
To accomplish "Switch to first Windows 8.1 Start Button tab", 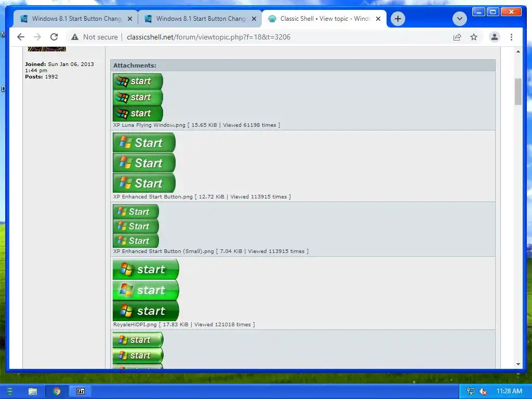I will pos(76,19).
